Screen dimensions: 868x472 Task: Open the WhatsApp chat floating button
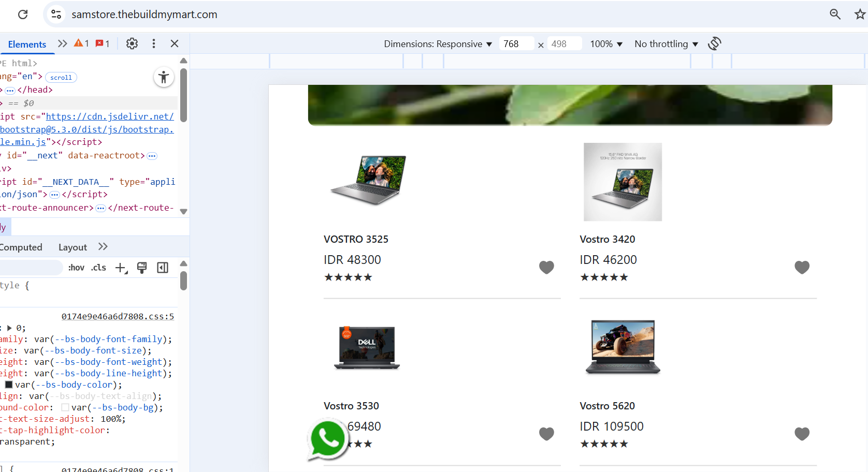coord(327,440)
